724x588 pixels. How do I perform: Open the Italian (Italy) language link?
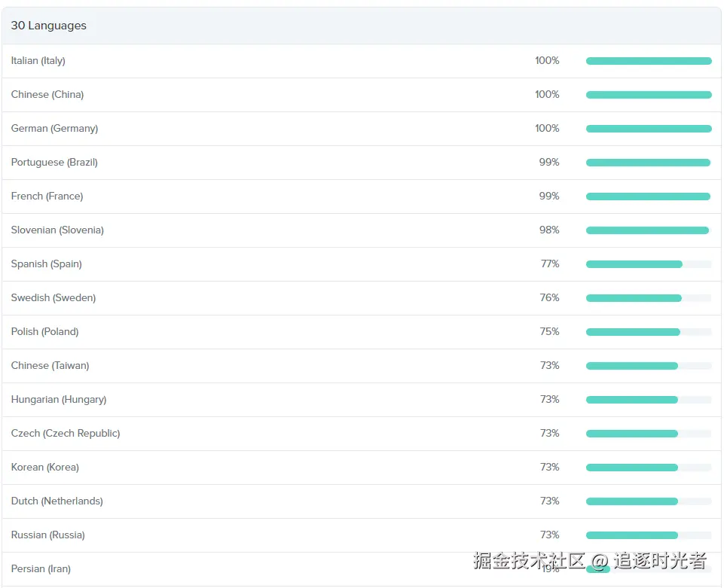click(38, 61)
